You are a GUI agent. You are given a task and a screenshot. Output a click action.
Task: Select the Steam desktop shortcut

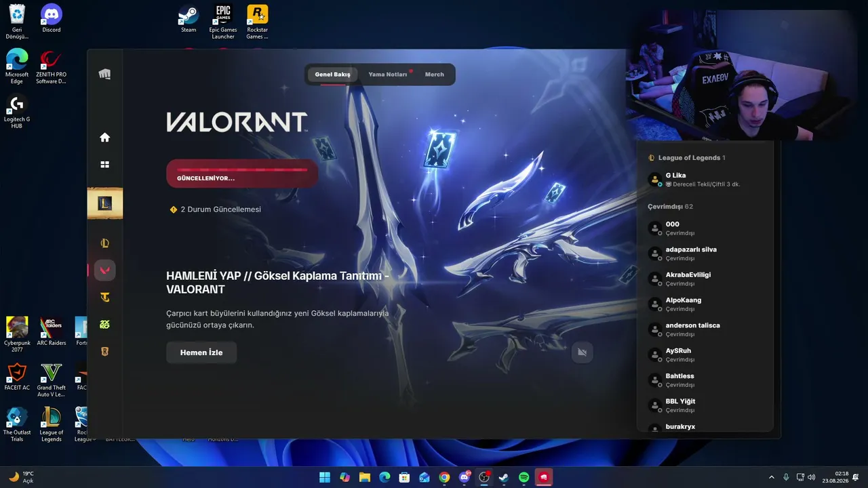pos(189,19)
